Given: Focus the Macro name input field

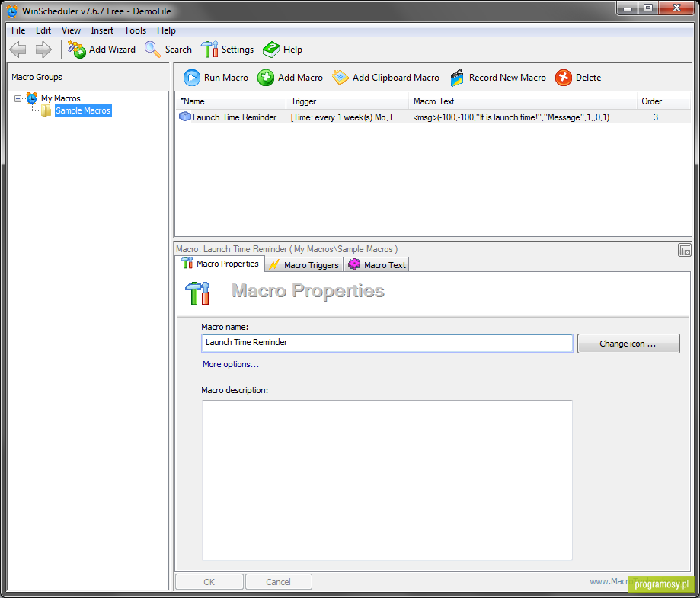Looking at the screenshot, I should [x=388, y=343].
